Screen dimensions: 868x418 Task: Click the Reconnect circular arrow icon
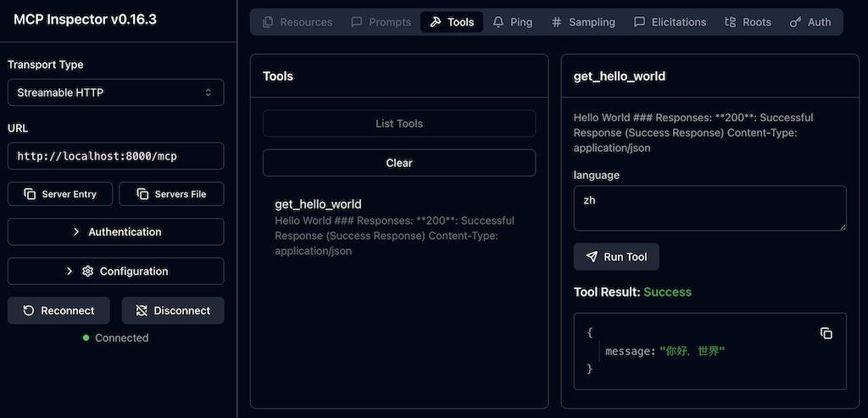point(29,310)
